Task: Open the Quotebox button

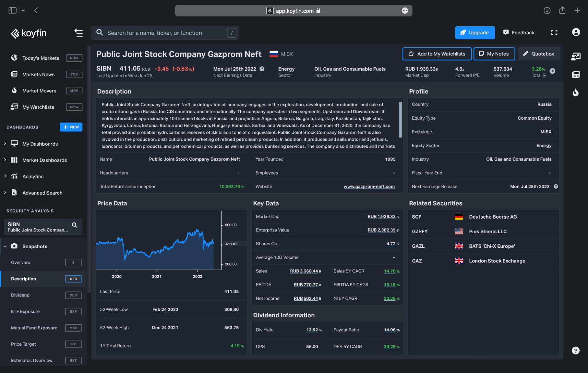Action: click(539, 54)
